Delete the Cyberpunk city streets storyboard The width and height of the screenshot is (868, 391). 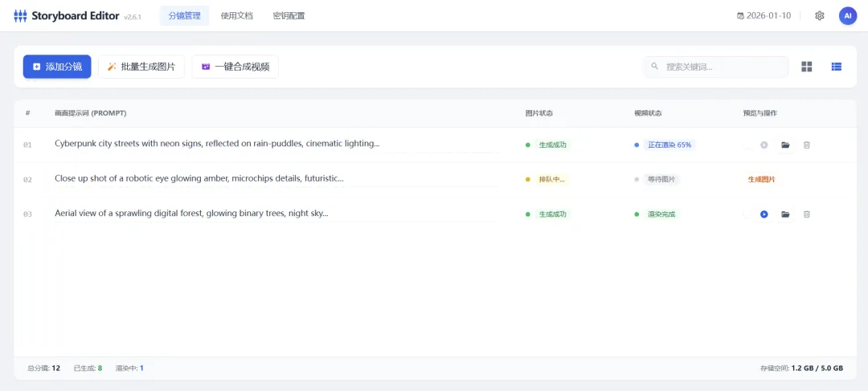coord(807,145)
